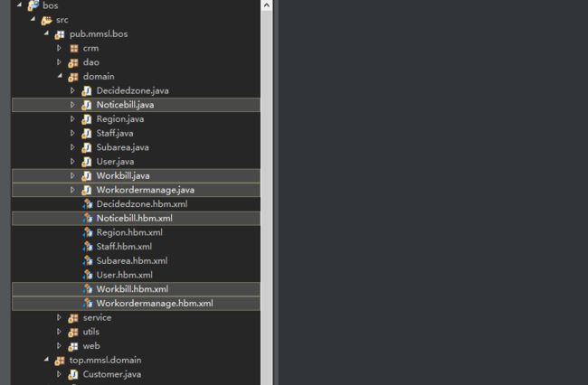
Task: Click the crm package icon
Action: (74, 48)
